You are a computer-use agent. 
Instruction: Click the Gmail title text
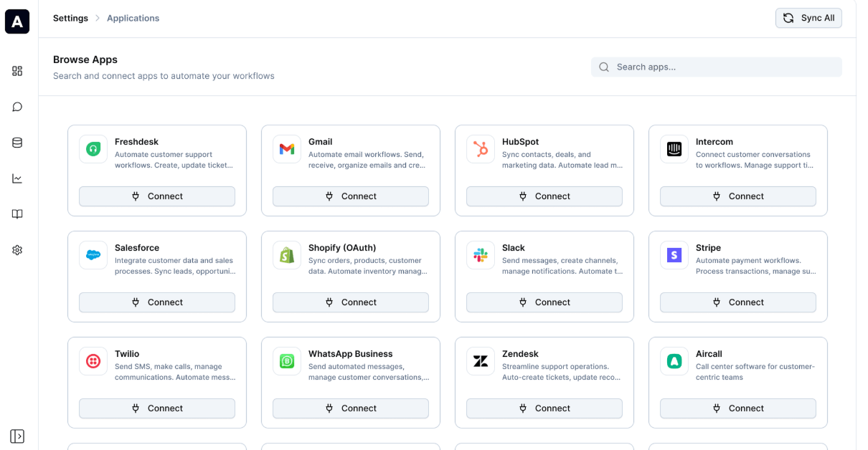coord(321,142)
